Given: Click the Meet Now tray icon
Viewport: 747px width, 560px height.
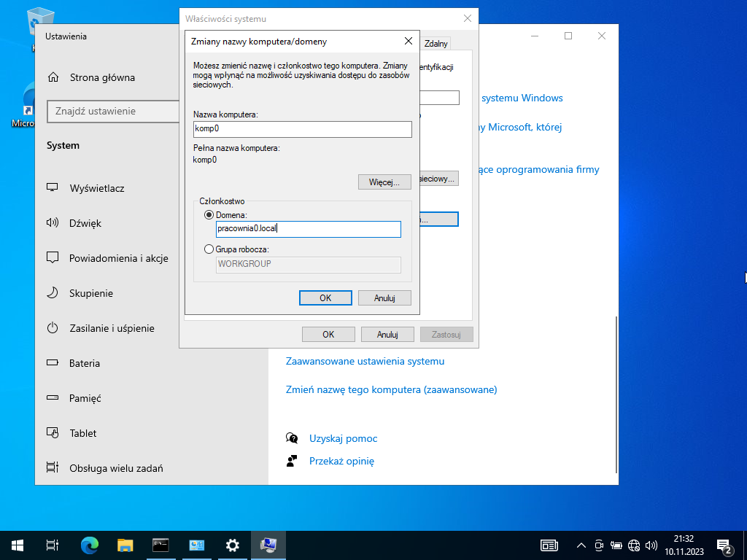Looking at the screenshot, I should [599, 545].
